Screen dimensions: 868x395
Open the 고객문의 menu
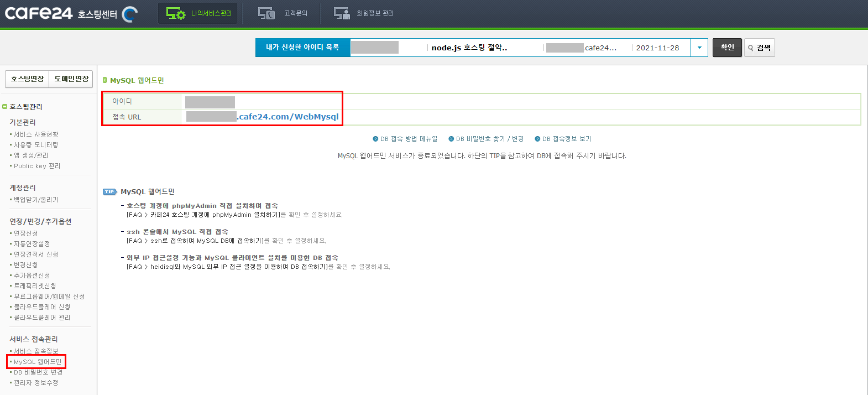tap(283, 13)
